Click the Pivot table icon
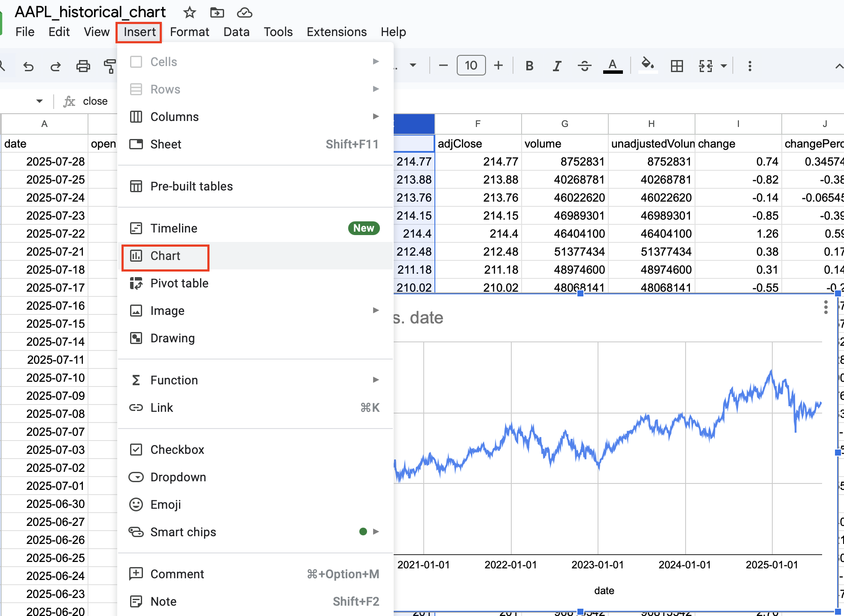Image resolution: width=844 pixels, height=616 pixels. pos(136,283)
